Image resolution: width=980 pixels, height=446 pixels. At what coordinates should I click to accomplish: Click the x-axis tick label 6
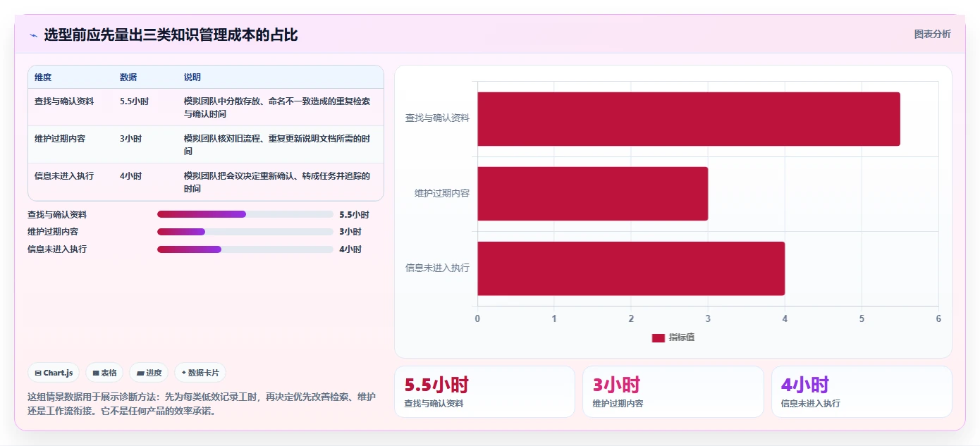tap(938, 318)
